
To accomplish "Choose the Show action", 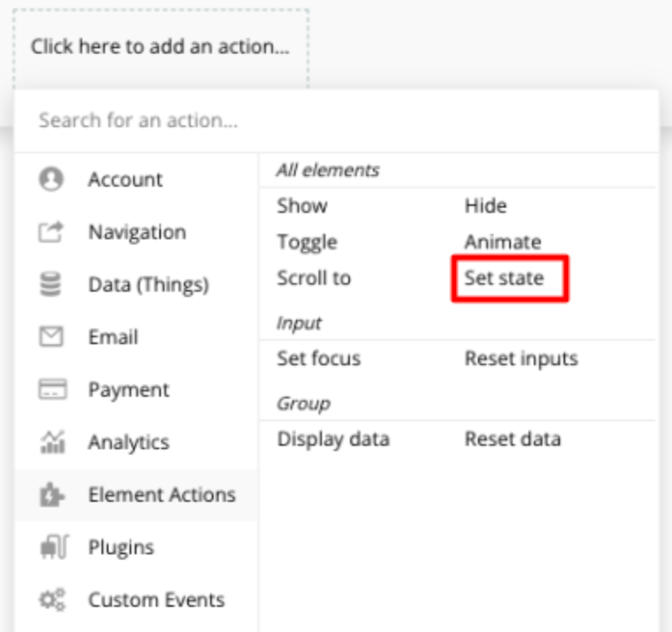I will [x=302, y=206].
